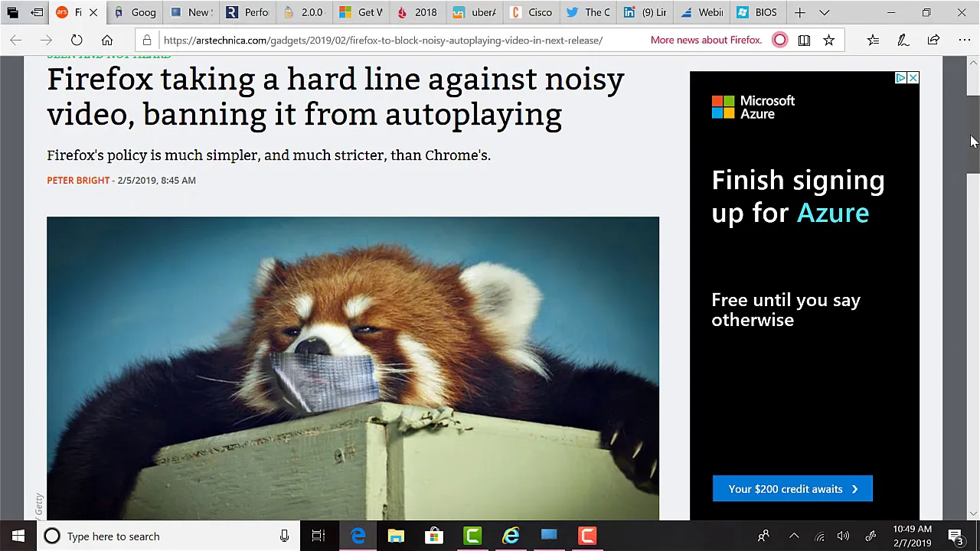
Task: Click the AdChoices icon on the ad
Action: pyautogui.click(x=900, y=78)
